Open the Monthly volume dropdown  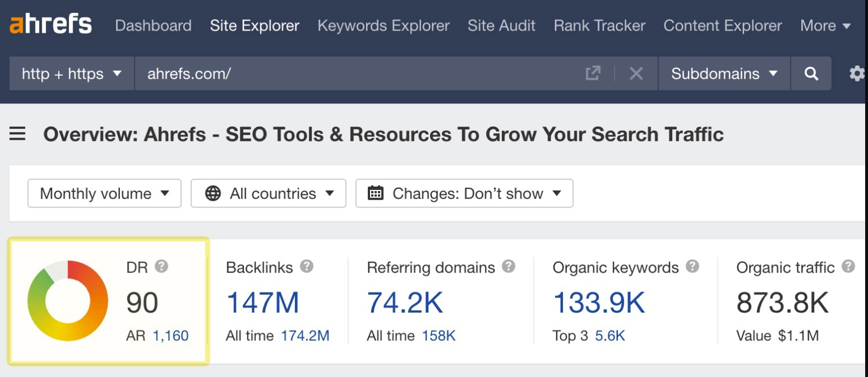[x=105, y=193]
